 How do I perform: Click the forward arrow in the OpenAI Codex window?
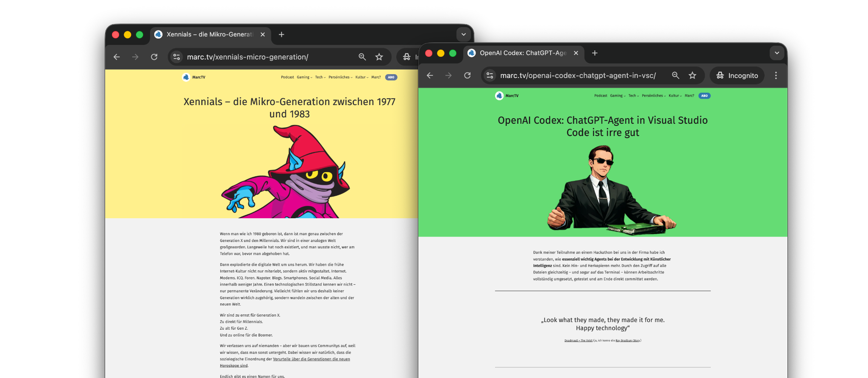tap(448, 75)
